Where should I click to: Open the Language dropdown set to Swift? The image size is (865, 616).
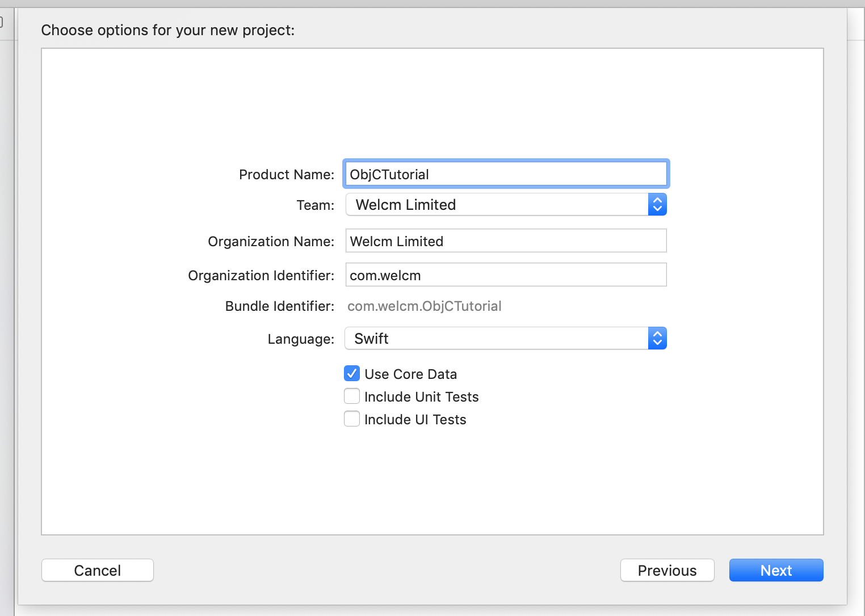pos(496,339)
